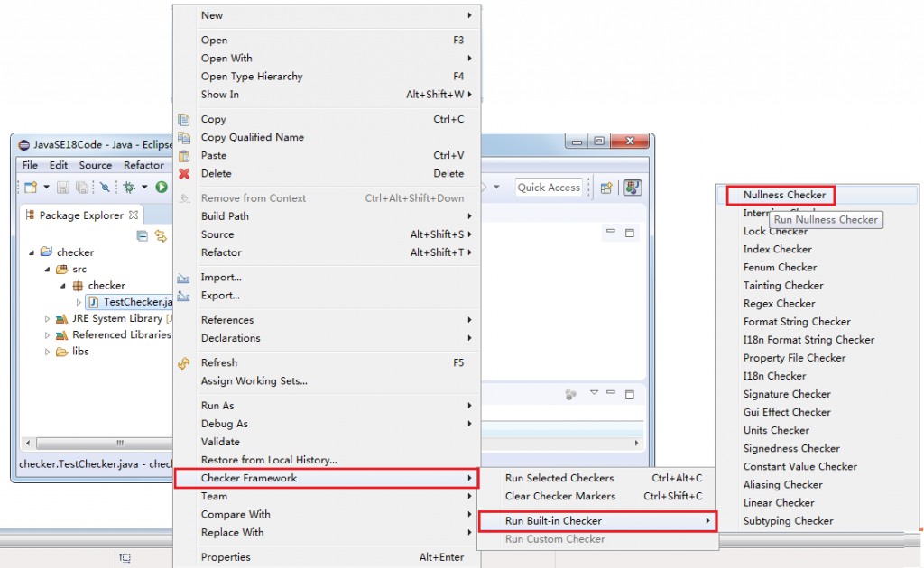This screenshot has width=924, height=568.
Task: Click the green Run toolbar icon
Action: point(161,188)
